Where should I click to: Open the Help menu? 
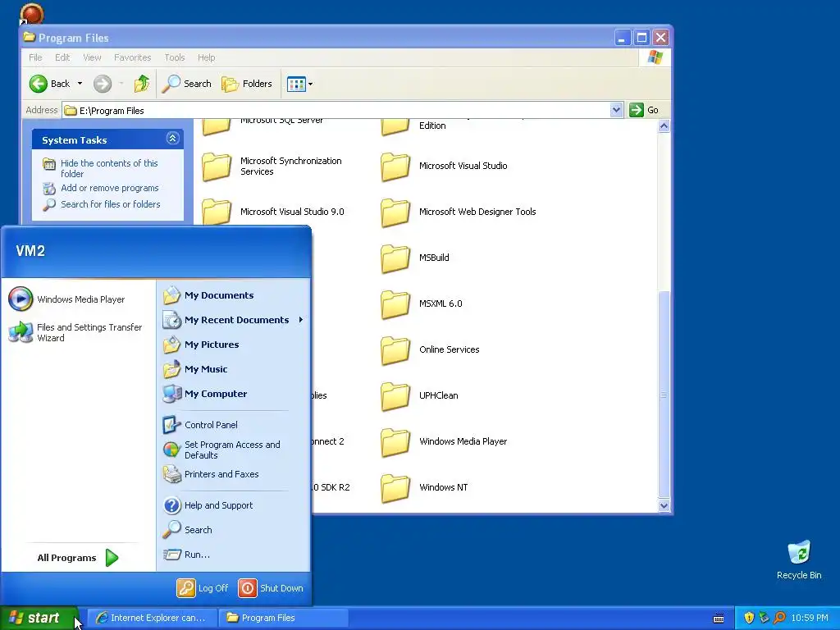coord(206,57)
